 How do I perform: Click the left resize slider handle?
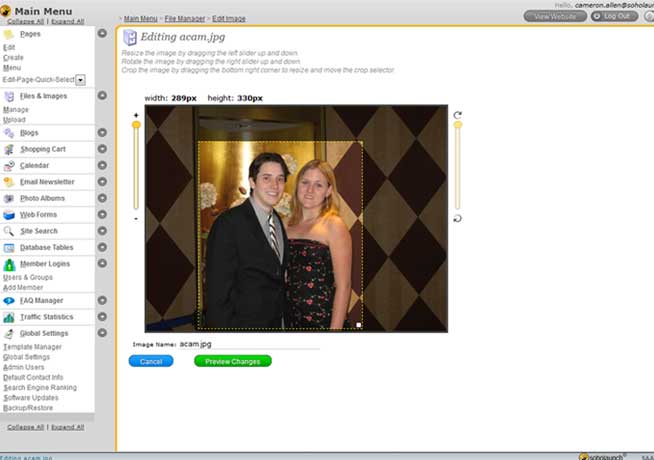tap(136, 125)
